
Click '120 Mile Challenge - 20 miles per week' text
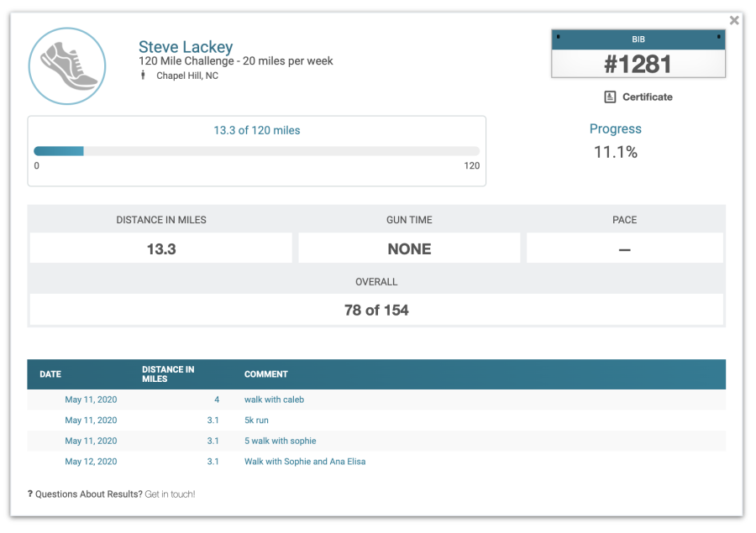(235, 61)
